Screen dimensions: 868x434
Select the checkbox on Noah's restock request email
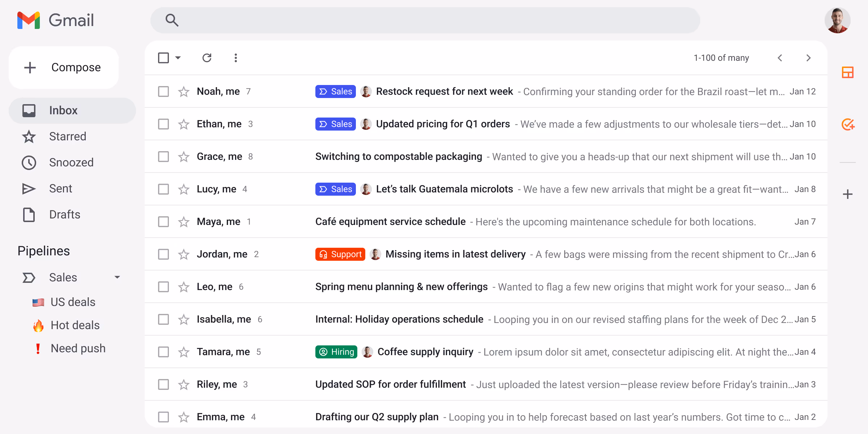click(x=163, y=92)
